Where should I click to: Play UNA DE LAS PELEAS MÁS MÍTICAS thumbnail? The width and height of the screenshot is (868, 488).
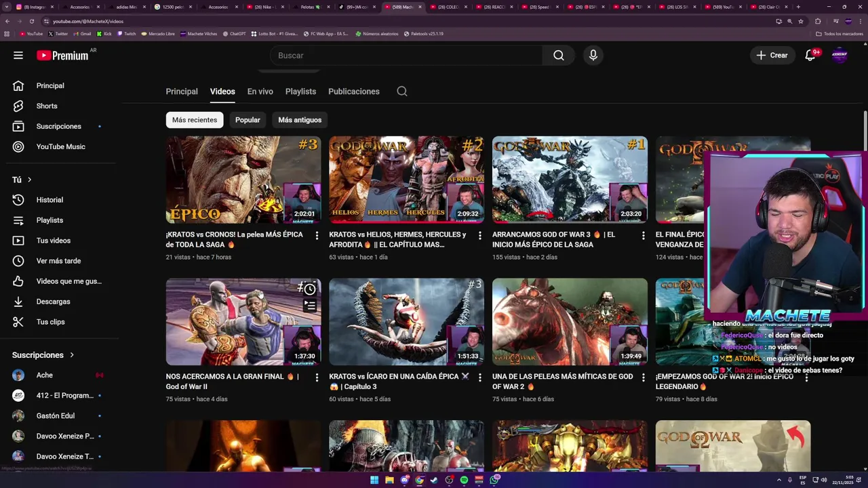[x=570, y=322]
